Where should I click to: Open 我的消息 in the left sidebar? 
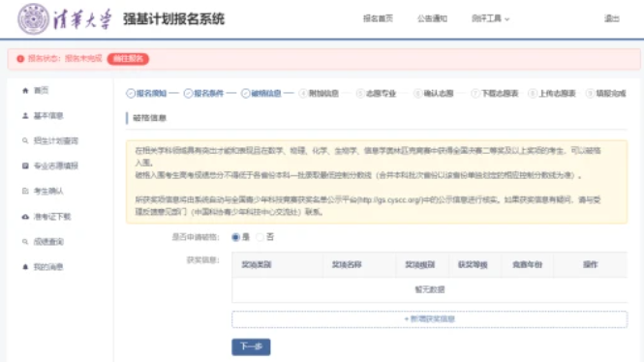(48, 267)
